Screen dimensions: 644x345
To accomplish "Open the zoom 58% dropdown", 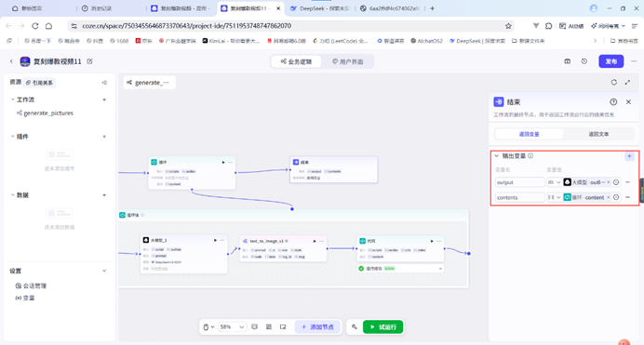I will (x=232, y=327).
